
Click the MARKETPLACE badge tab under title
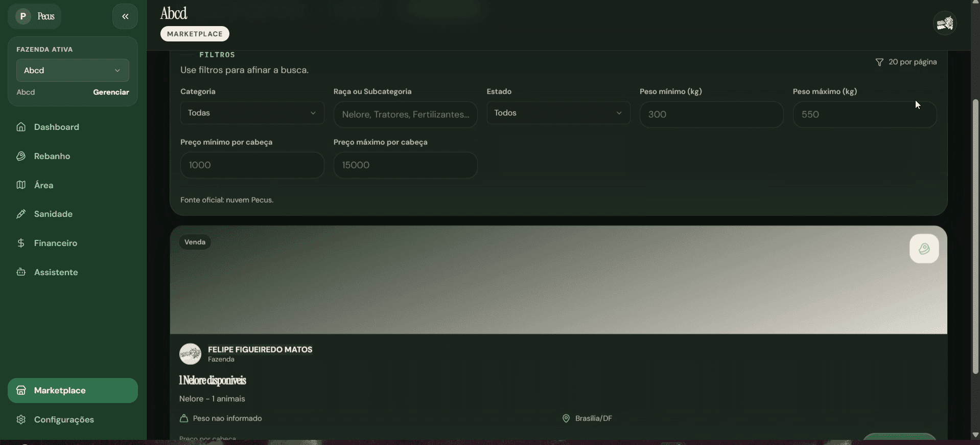point(195,34)
